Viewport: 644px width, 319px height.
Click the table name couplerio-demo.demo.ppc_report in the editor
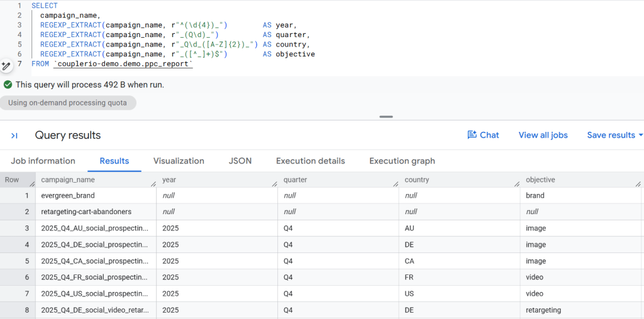123,64
